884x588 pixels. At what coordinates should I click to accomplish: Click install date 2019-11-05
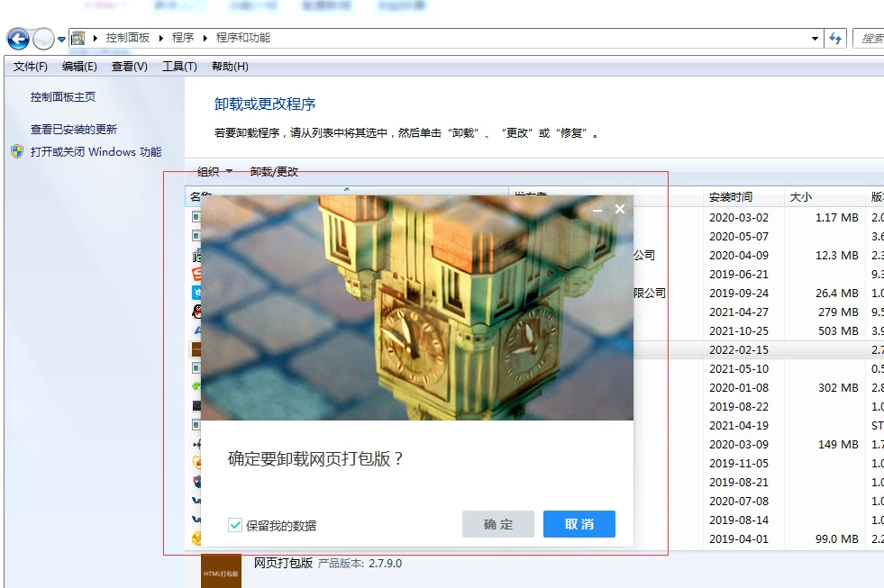(x=739, y=464)
